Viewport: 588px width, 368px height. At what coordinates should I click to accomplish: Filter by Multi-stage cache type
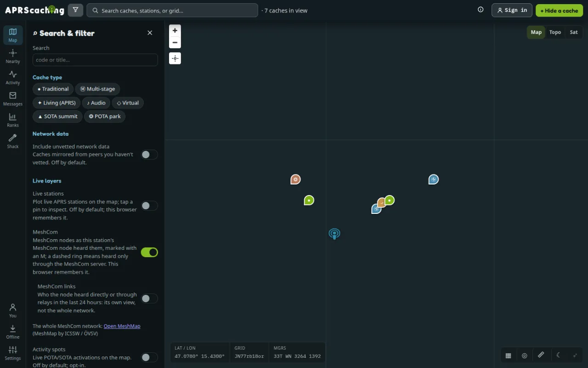pyautogui.click(x=97, y=89)
